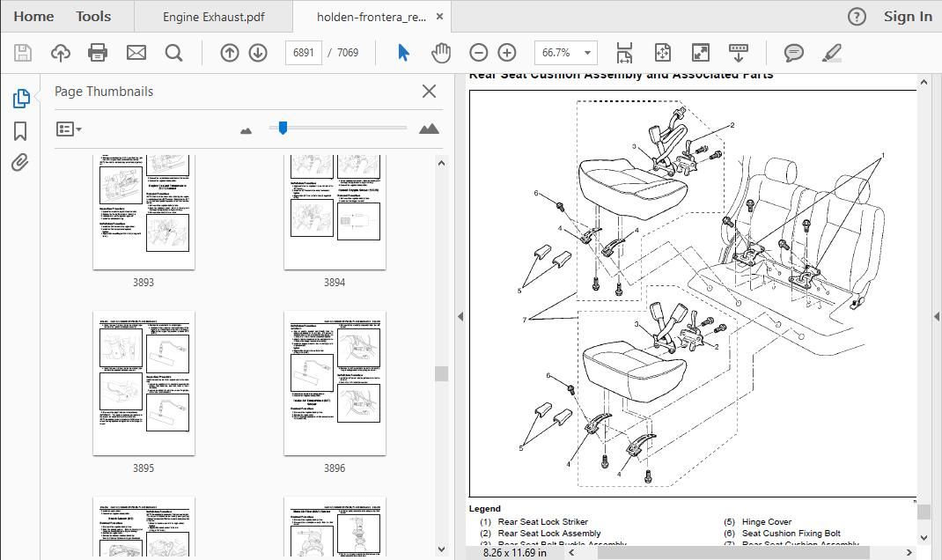The image size is (942, 560).
Task: Click the 'Rear Seat Lock Striker' legend text
Action: click(542, 521)
